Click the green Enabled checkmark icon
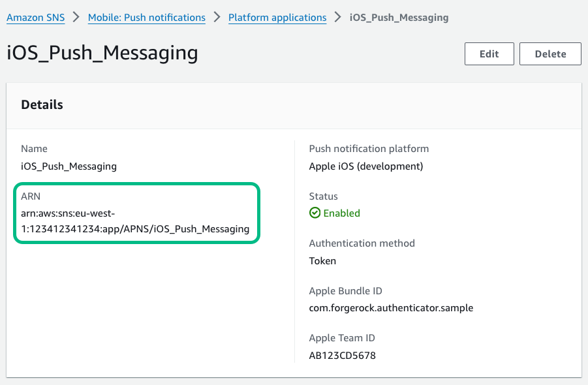 coord(315,213)
